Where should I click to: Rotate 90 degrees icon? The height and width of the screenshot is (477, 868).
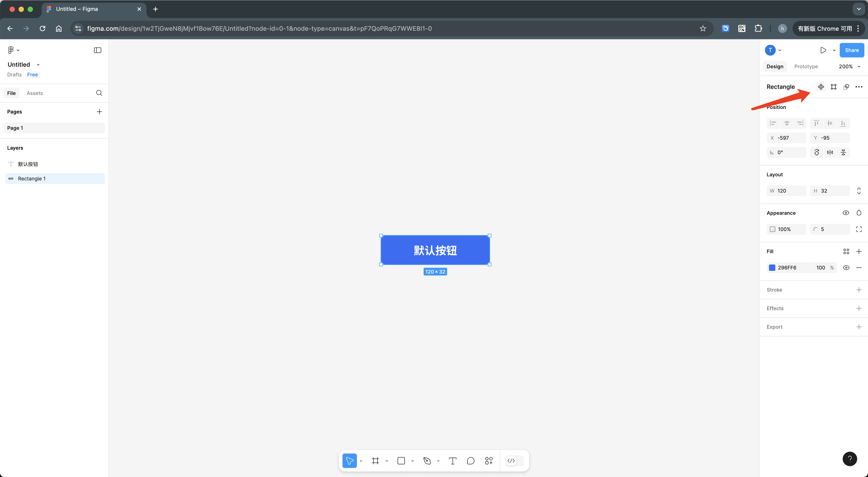coord(816,152)
